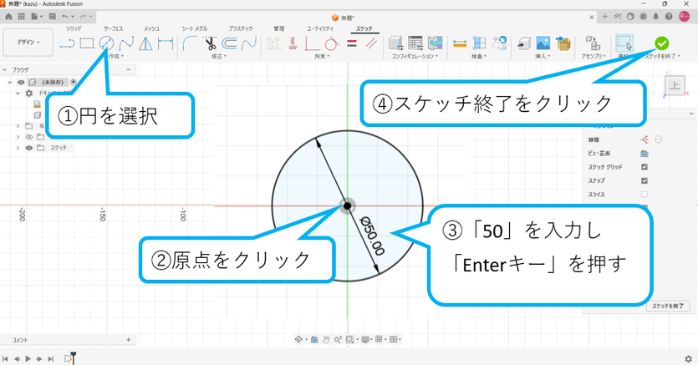698x365 pixels.
Task: Switch to the ソリッド tab
Action: pos(73,28)
